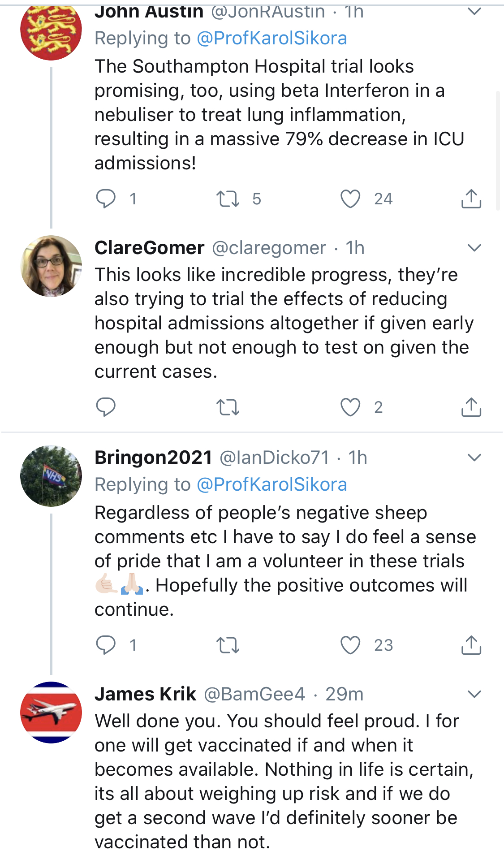504x851 pixels.
Task: Open options chevron on John Austin's tweet
Action: point(474,11)
